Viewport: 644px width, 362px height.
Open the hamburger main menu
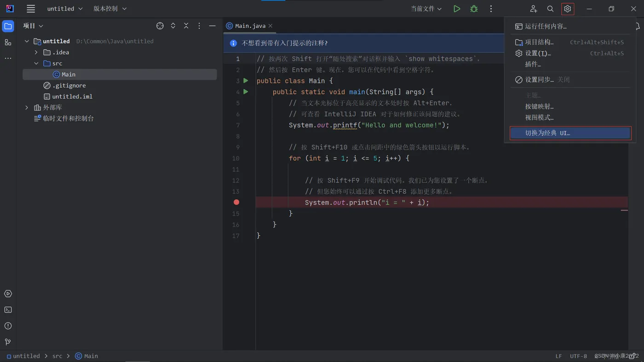pyautogui.click(x=31, y=9)
